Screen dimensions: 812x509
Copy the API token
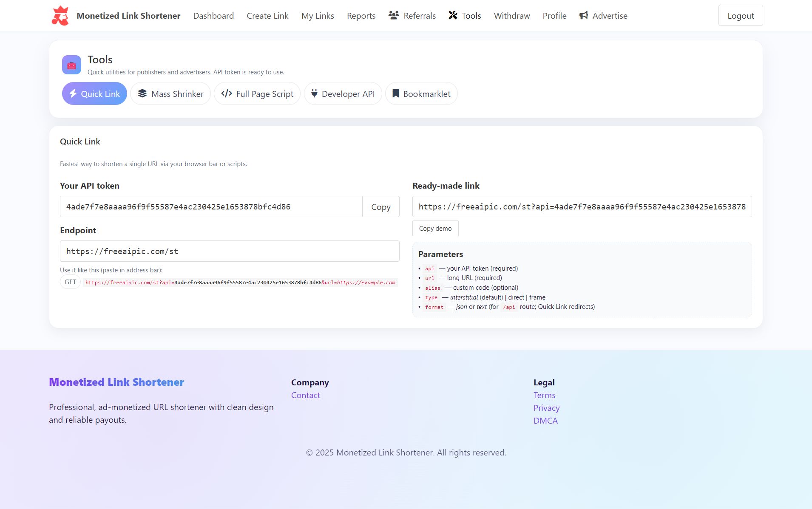380,207
